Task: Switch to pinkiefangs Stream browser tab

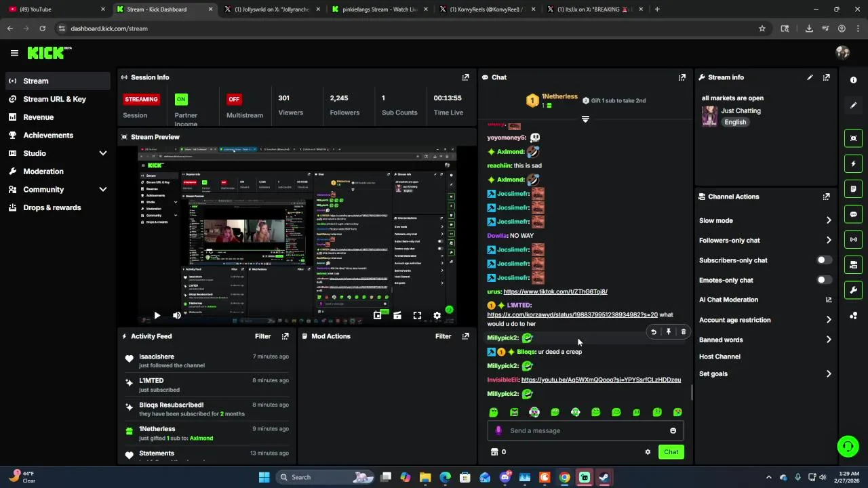Action: tap(380, 9)
